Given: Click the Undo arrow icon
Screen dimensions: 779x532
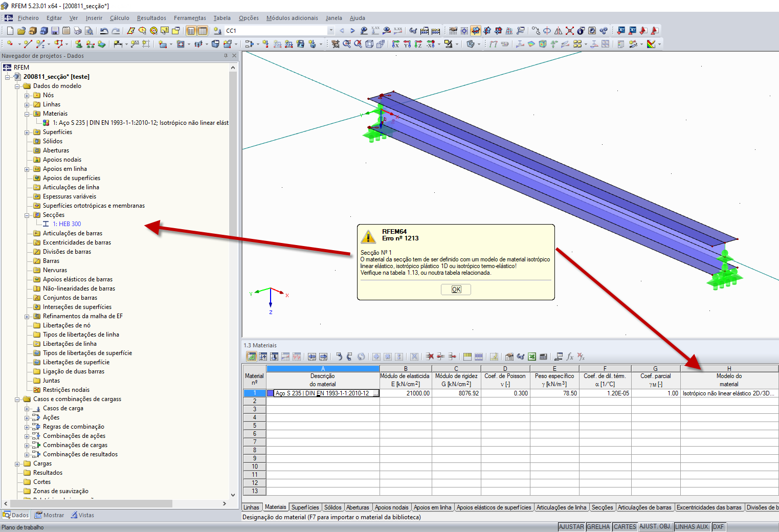Looking at the screenshot, I should (104, 31).
